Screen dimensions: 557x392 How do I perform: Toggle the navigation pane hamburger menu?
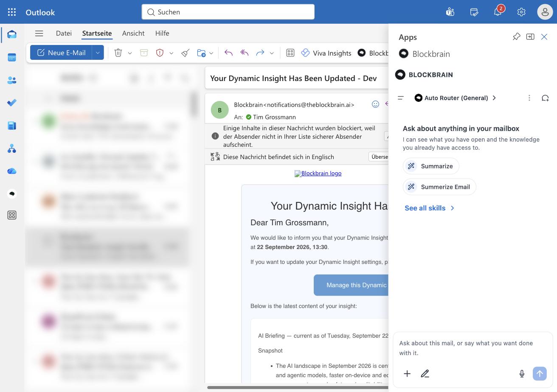(39, 33)
